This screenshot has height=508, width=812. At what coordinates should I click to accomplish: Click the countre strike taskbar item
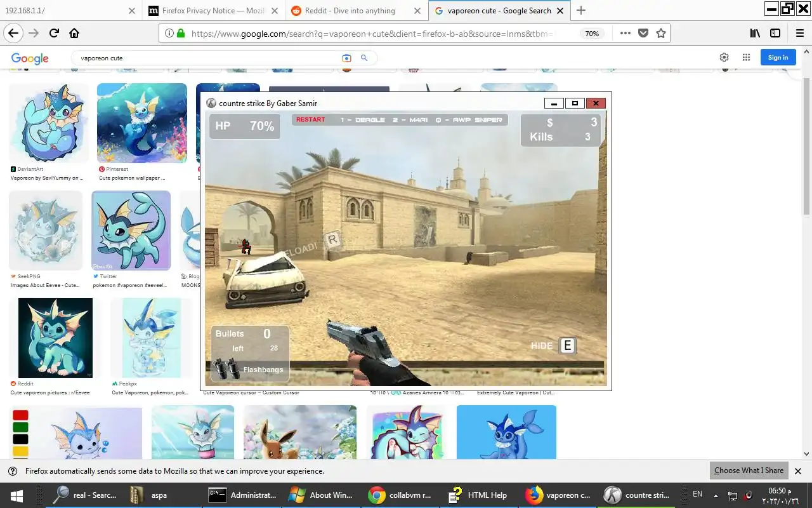636,495
